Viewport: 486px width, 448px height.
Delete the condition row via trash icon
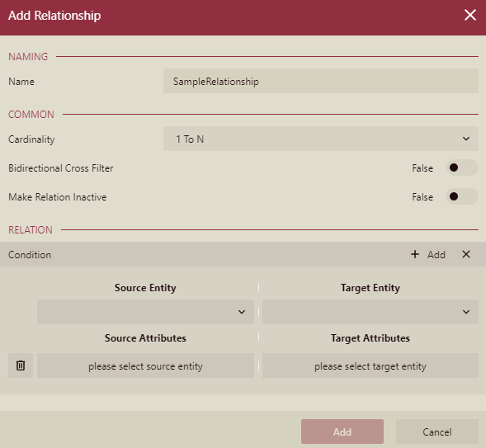(x=21, y=365)
